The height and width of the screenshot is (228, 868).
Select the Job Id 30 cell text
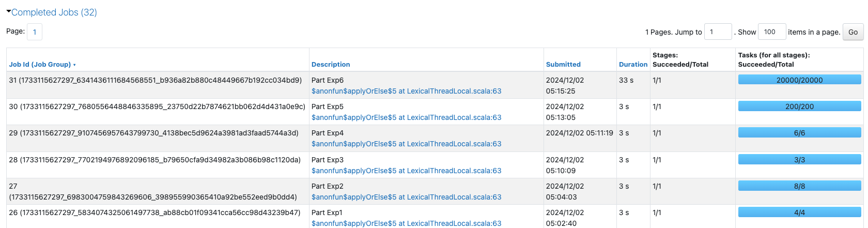coord(157,107)
